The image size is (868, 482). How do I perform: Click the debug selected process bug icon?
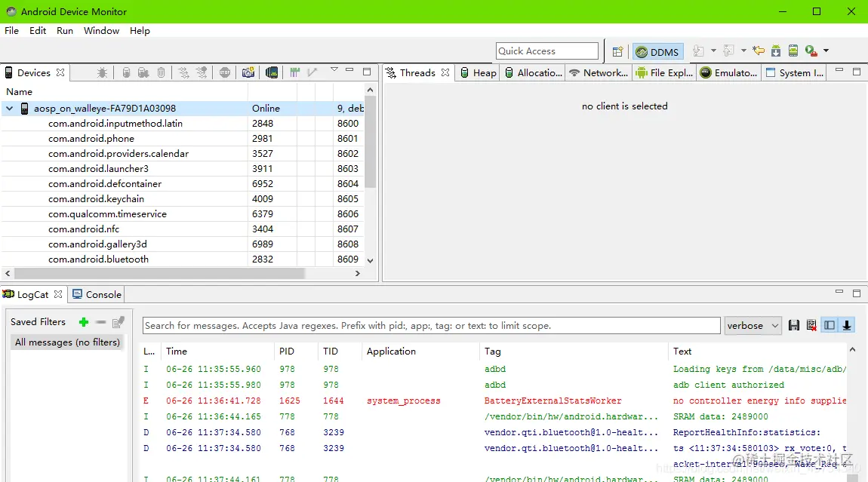103,72
